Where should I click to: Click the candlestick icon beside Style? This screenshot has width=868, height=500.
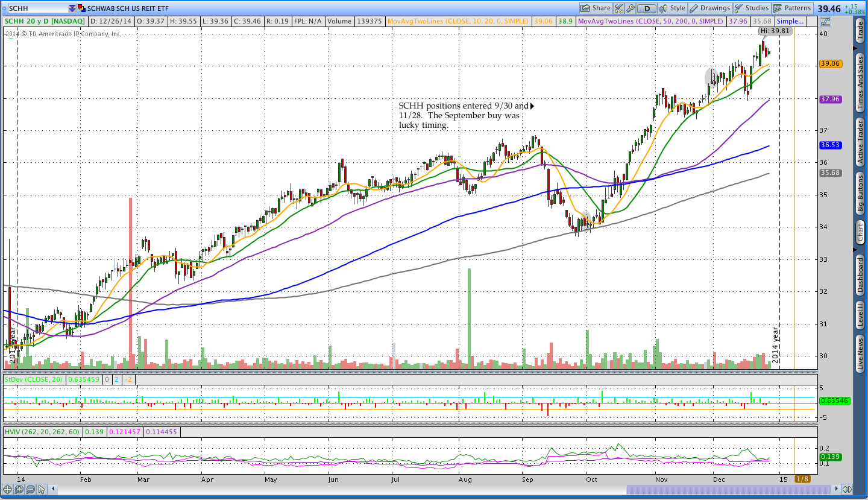coord(664,8)
